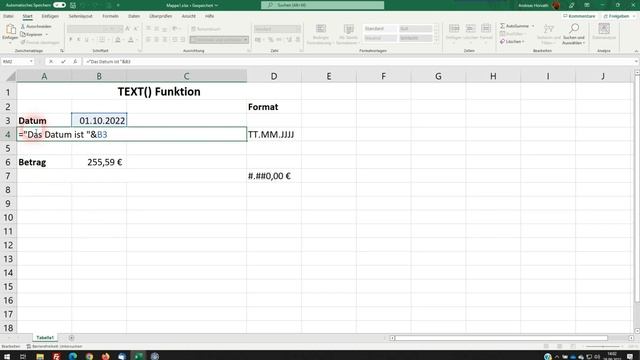Viewport: 640px width, 360px height.
Task: Open the name box dropdown arrow
Action: click(31, 62)
